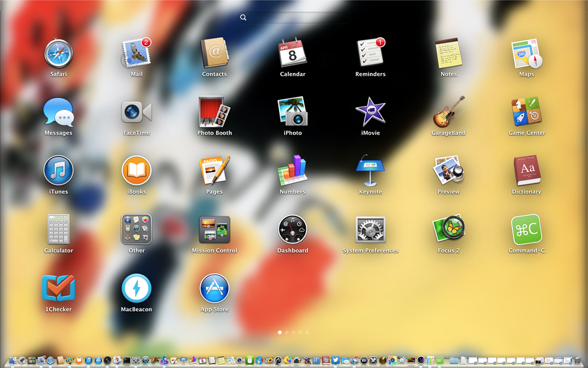Open iPhoto

tap(292, 112)
